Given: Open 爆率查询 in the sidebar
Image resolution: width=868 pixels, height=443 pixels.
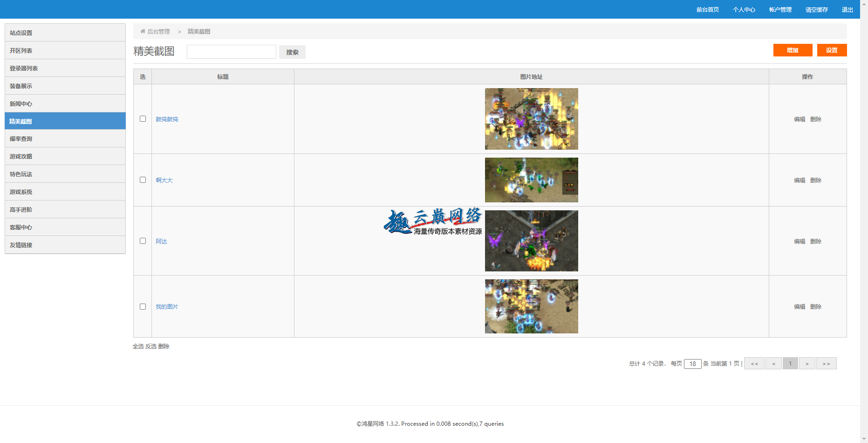Looking at the screenshot, I should pos(65,138).
